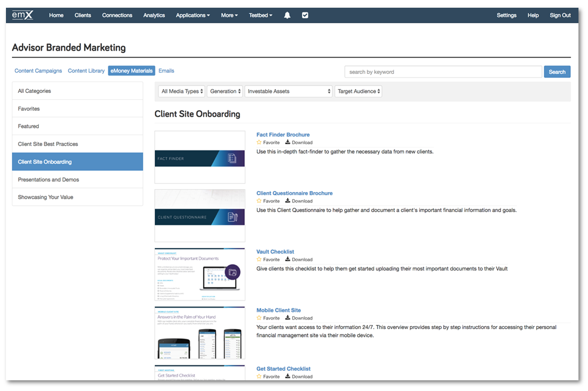The width and height of the screenshot is (588, 391).
Task: Click the star icon for Mobile Client Site
Action: pyautogui.click(x=259, y=318)
